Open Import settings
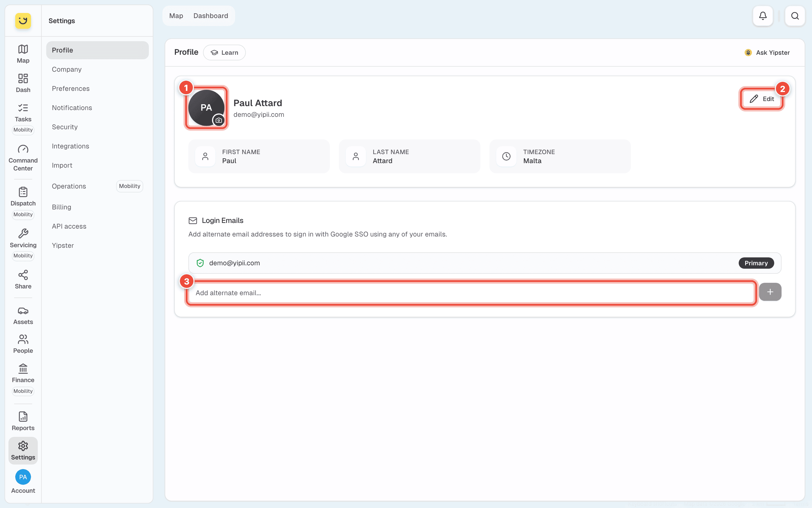Viewport: 812px width, 508px height. (97, 165)
